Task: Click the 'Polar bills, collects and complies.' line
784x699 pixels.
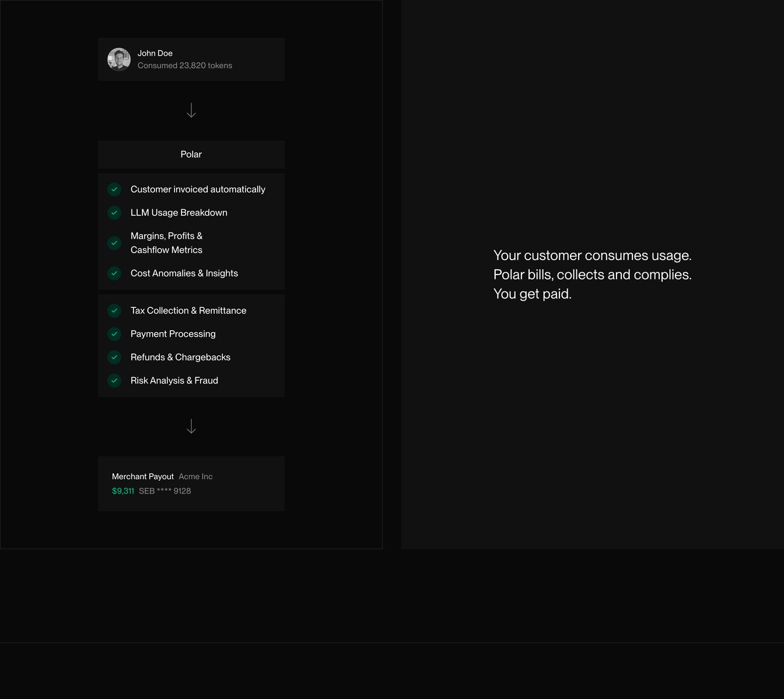Action: click(593, 275)
